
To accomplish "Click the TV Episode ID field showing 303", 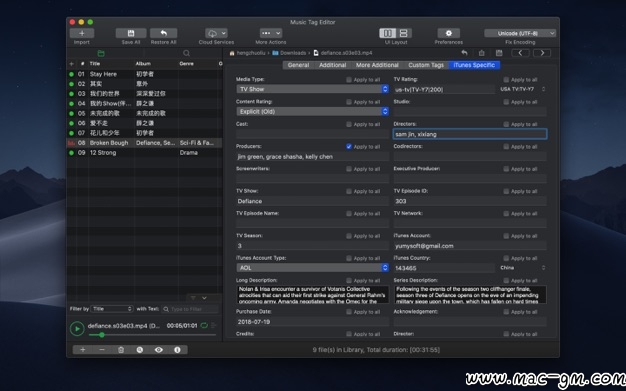I will [470, 201].
